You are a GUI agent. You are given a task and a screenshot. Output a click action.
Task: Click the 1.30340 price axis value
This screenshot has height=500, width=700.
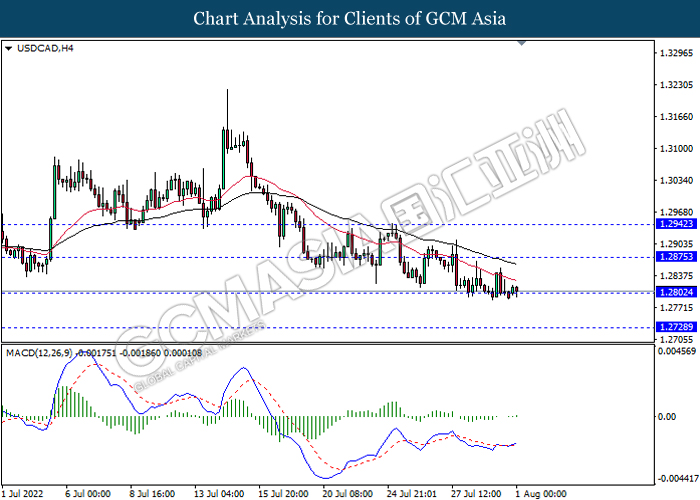click(x=676, y=180)
